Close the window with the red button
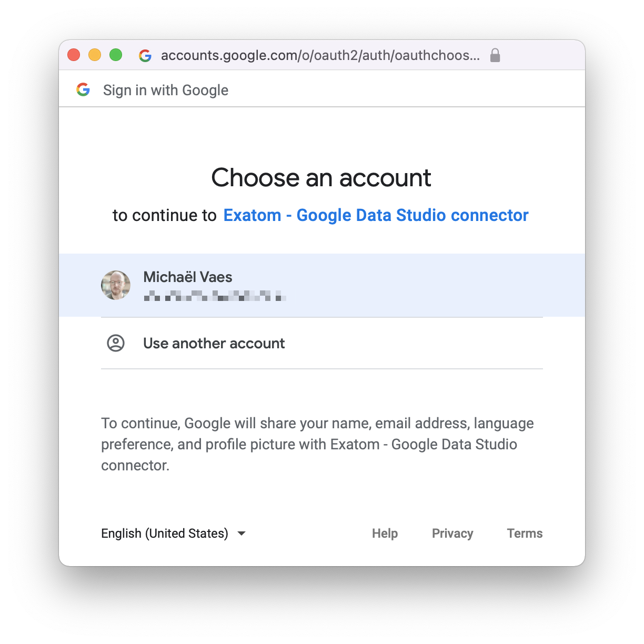Image resolution: width=644 pixels, height=644 pixels. 74,55
